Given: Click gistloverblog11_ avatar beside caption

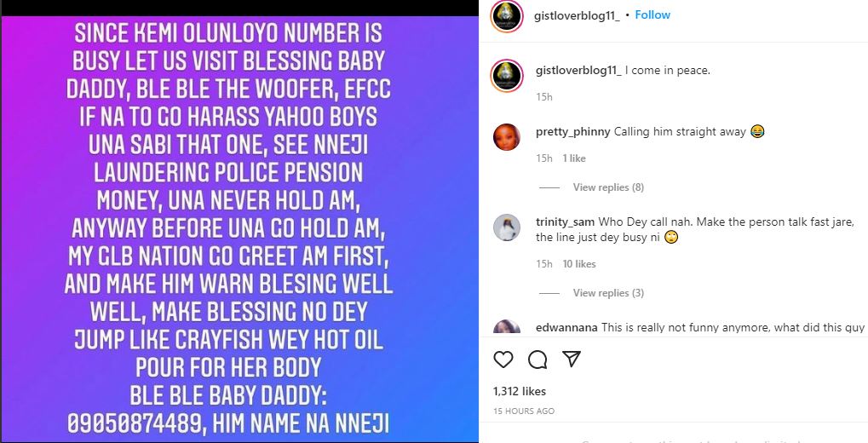Looking at the screenshot, I should point(506,76).
